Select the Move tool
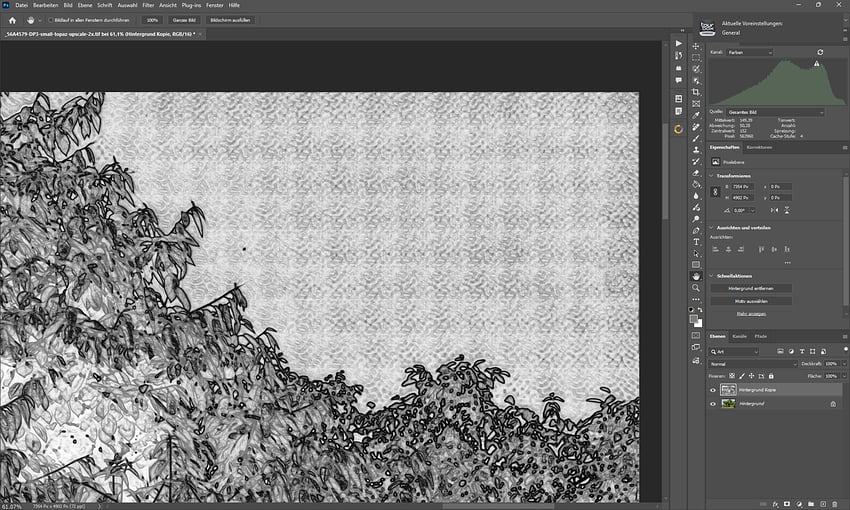Viewport: 850px width, 510px height. tap(696, 45)
